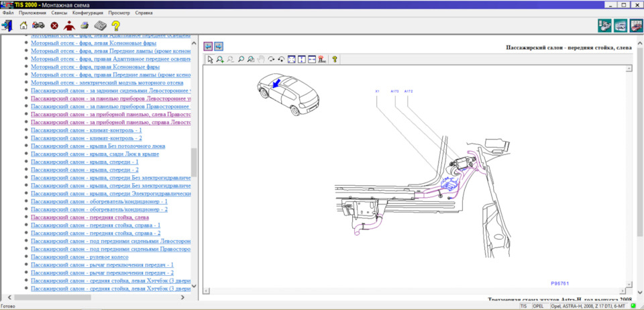Select the plain magnifier zoom tool
The image size is (644, 310).
[241, 59]
